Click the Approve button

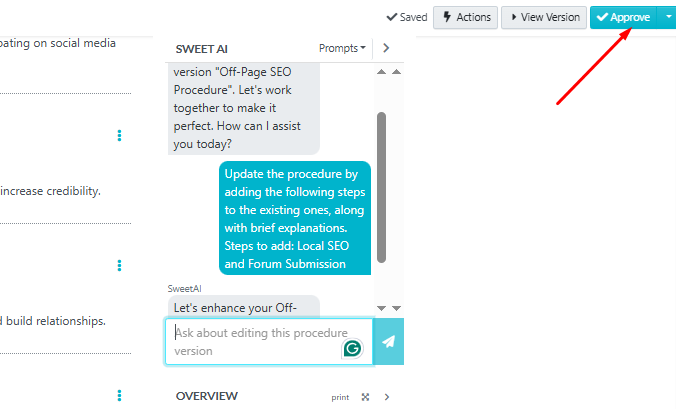[x=623, y=18]
